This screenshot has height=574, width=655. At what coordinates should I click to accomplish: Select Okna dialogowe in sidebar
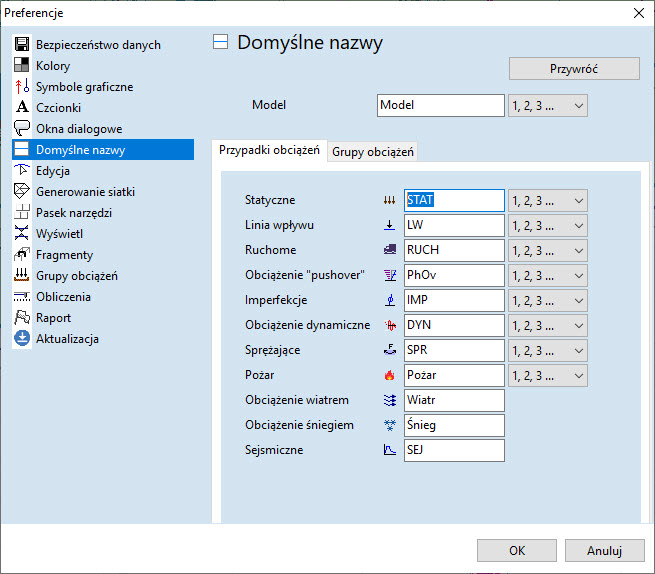click(79, 129)
